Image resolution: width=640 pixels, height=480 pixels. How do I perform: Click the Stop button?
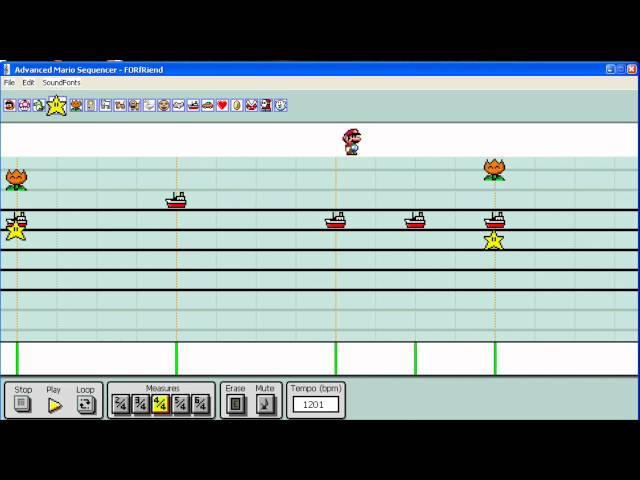coord(22,404)
